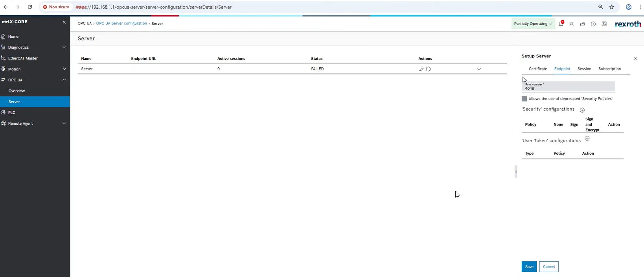Click the Save button

tap(529, 267)
